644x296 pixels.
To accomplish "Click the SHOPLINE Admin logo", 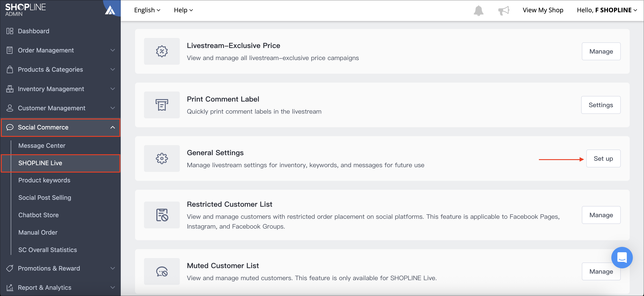I will pos(25,10).
